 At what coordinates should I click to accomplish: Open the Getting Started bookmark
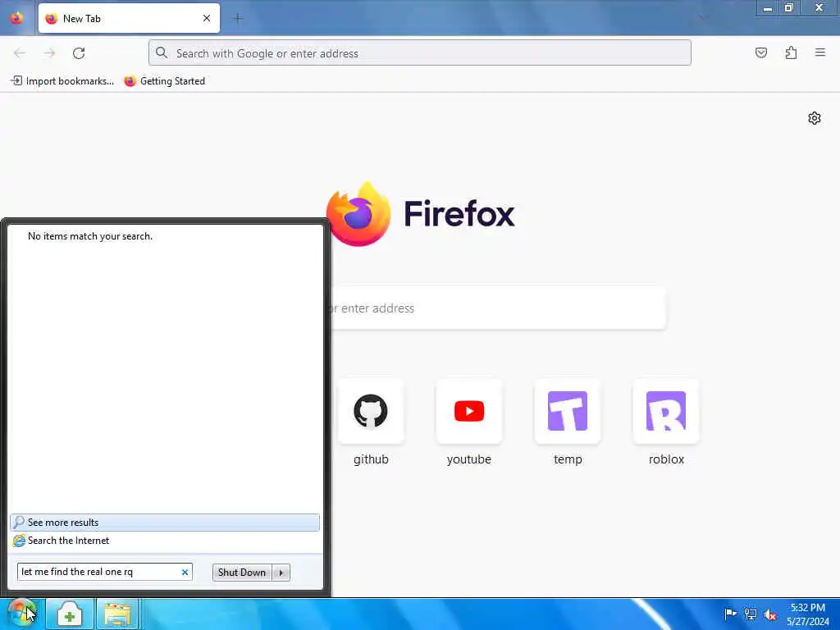pos(164,81)
